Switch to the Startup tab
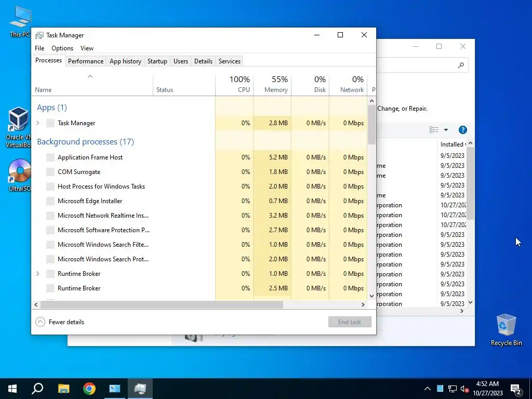The width and height of the screenshot is (532, 399). [x=157, y=61]
